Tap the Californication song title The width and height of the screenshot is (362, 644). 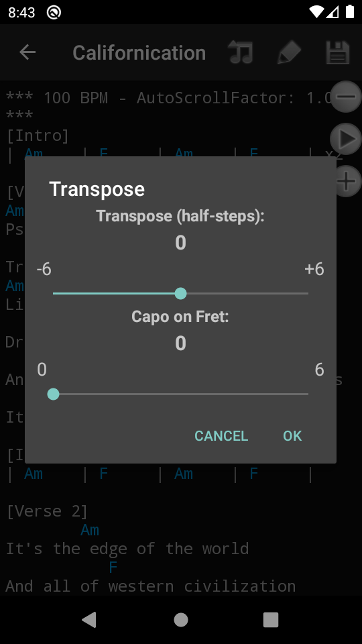click(x=139, y=52)
